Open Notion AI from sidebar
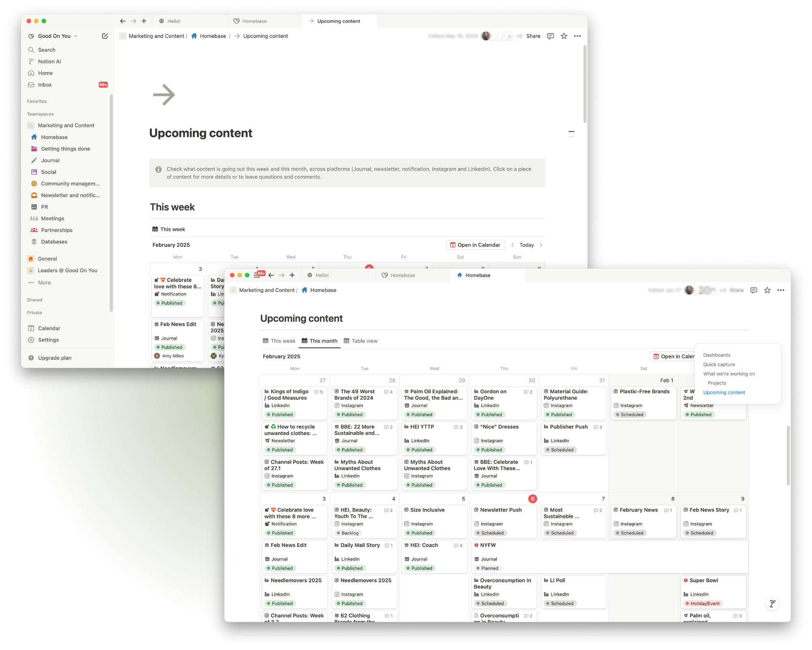Screen dimensions: 812x650 pos(49,61)
